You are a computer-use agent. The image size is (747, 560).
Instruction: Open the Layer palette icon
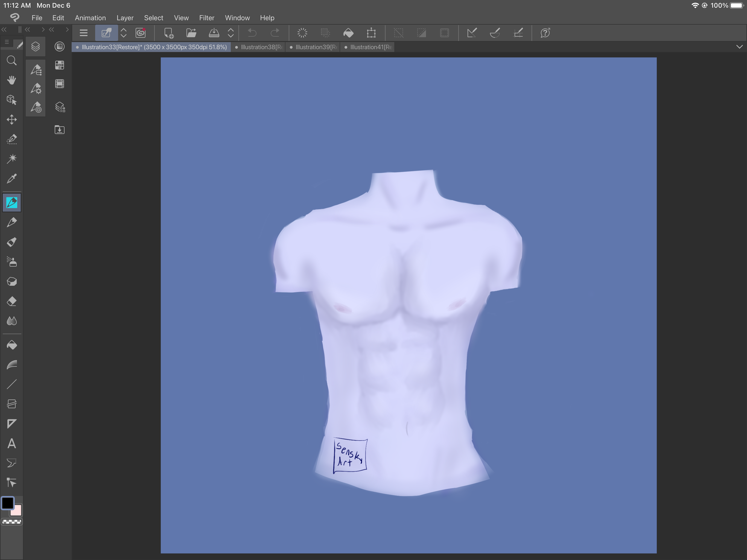[36, 46]
